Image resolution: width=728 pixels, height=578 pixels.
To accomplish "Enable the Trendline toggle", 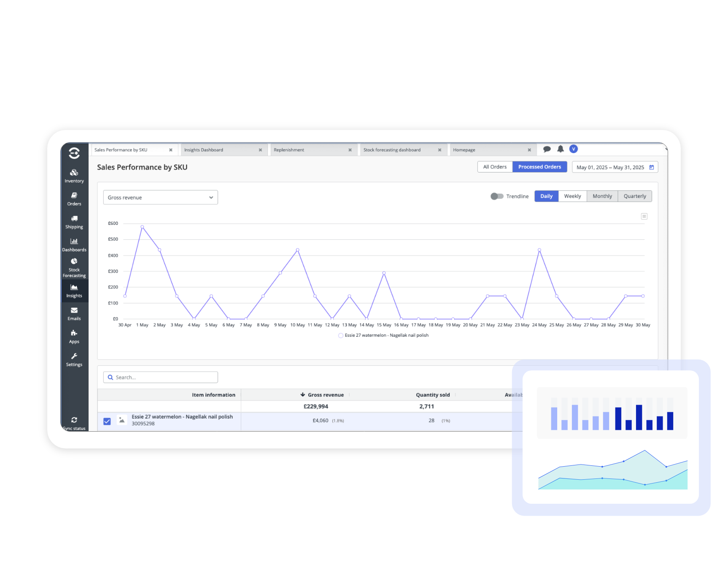I will 497,196.
